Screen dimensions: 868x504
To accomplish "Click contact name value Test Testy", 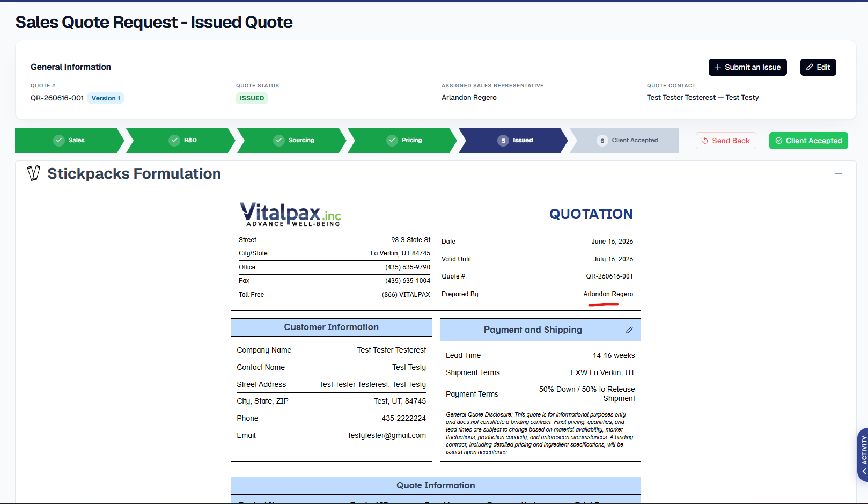I will (409, 367).
